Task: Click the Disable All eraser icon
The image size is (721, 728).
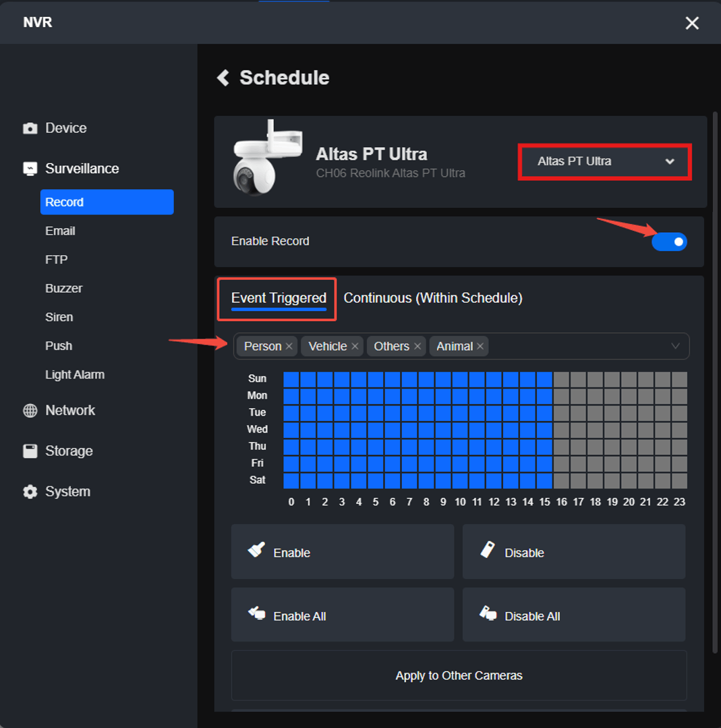Action: 488,613
